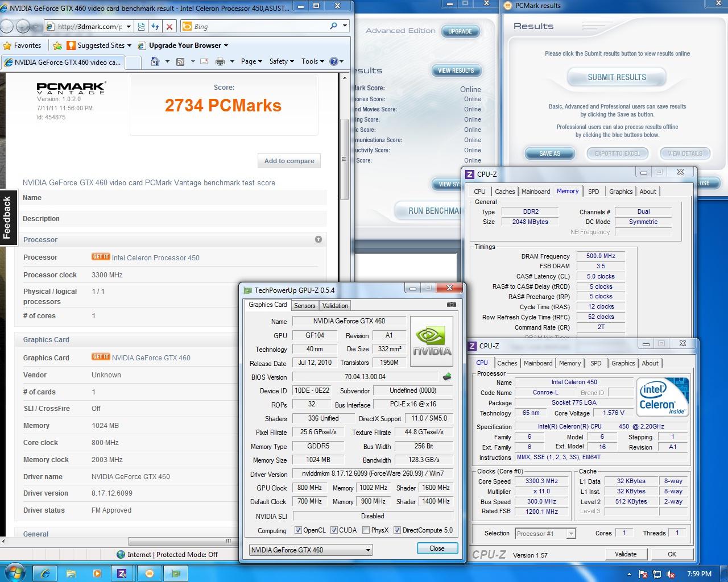Click the RSS feeds icon in IE toolbar
728x582 pixels.
180,61
